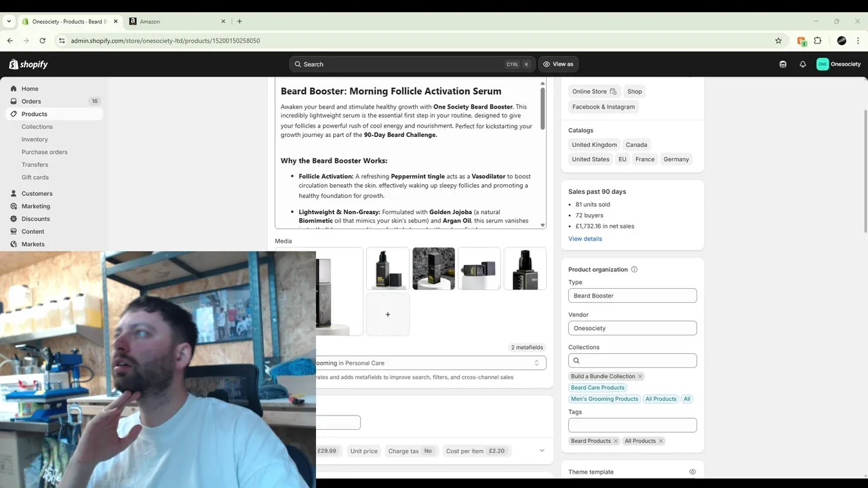
Task: Open Inventory under Products
Action: click(35, 140)
